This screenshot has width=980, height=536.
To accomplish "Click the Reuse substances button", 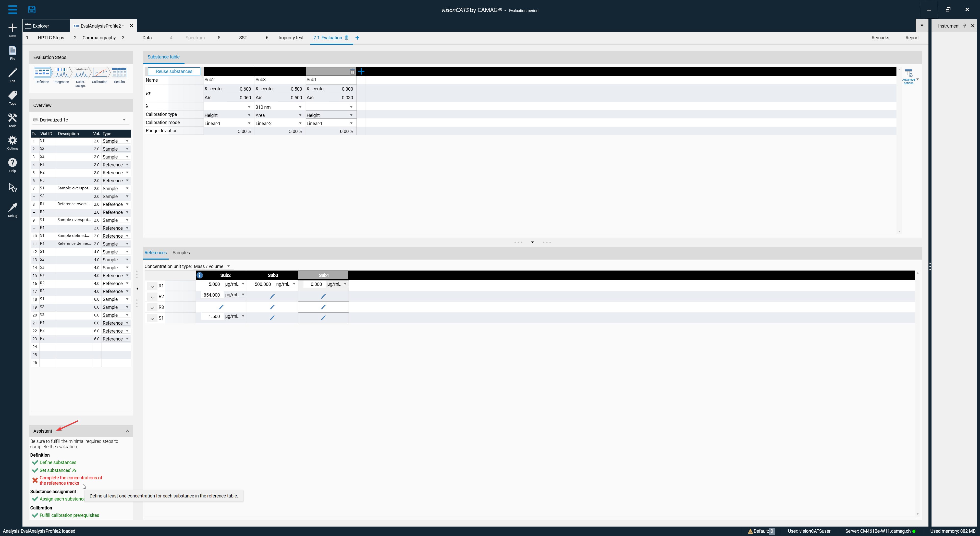I will pyautogui.click(x=174, y=71).
